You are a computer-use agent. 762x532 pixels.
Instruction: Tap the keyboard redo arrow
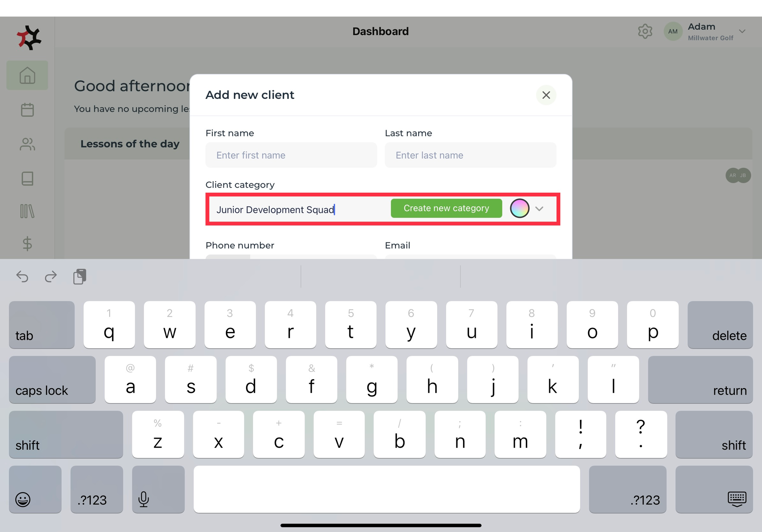point(51,276)
